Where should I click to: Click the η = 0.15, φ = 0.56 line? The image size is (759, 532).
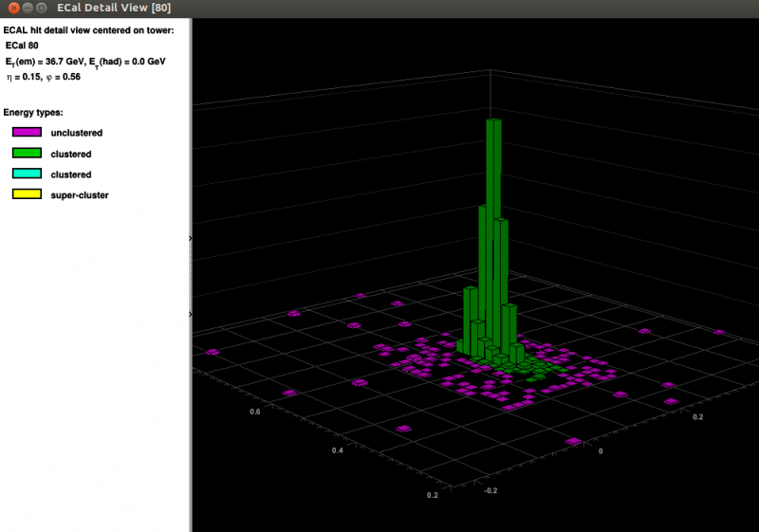point(43,77)
